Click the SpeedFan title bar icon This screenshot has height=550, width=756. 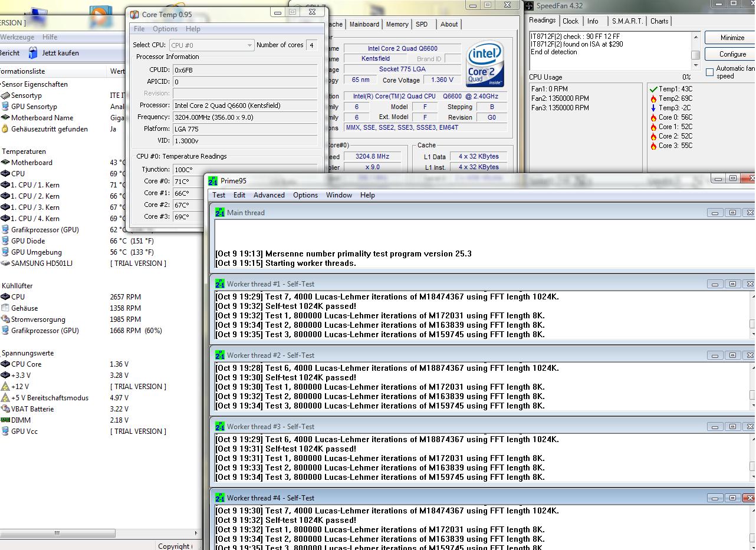pos(530,6)
